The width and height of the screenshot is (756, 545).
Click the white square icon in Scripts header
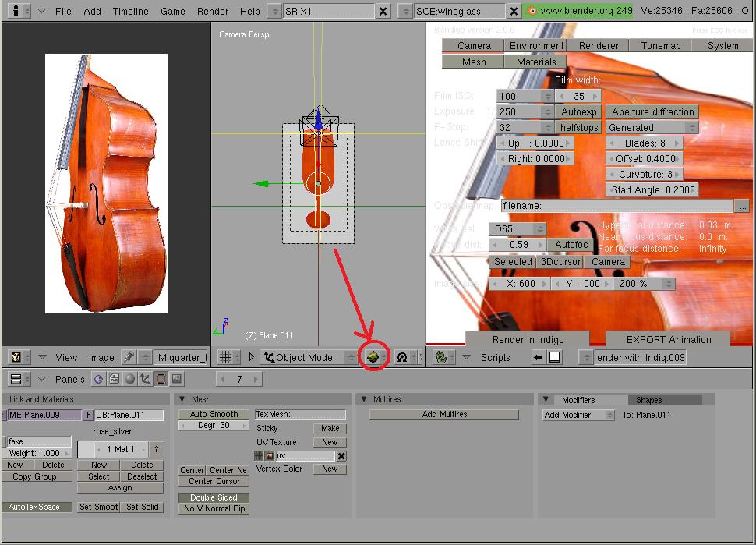(554, 357)
